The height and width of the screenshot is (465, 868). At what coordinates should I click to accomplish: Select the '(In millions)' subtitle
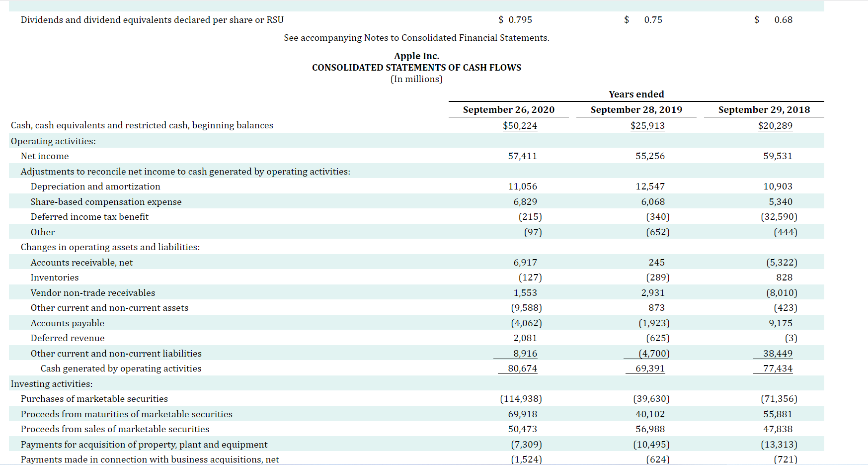416,79
